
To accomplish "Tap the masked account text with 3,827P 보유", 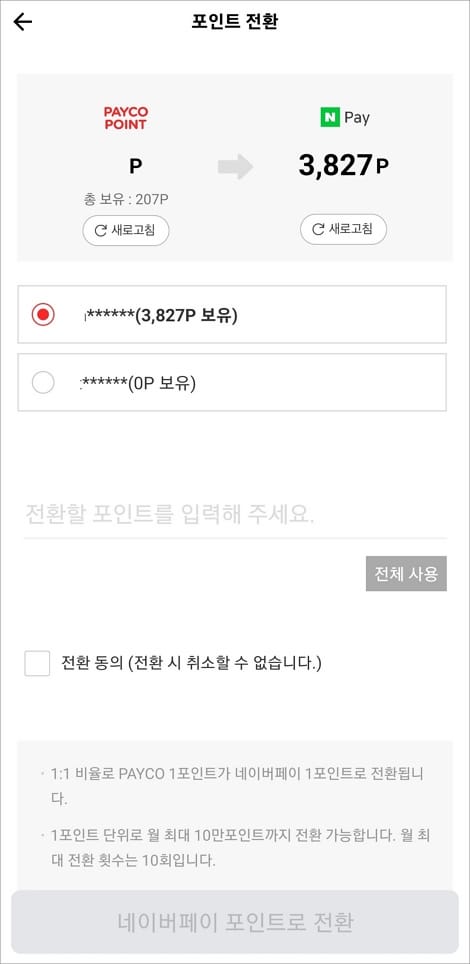I will pyautogui.click(x=161, y=315).
